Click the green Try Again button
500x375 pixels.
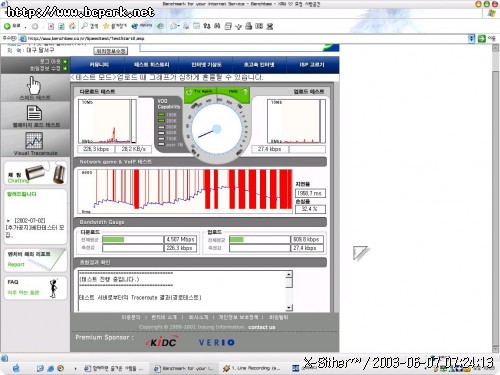click(x=200, y=91)
